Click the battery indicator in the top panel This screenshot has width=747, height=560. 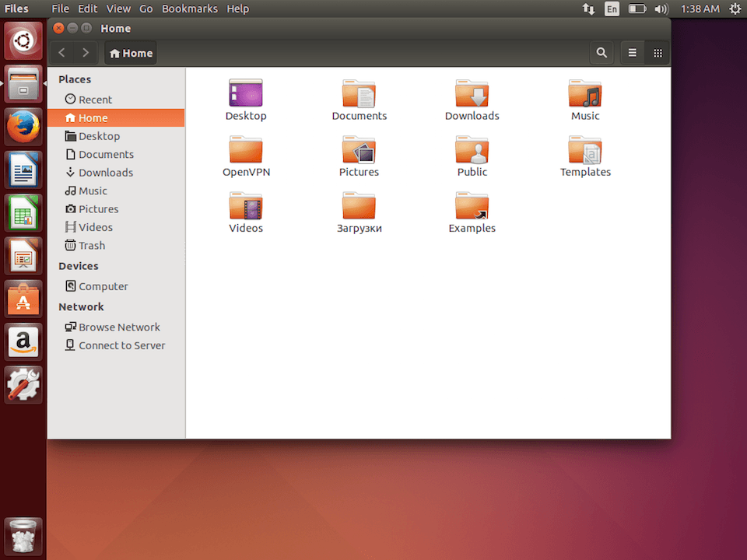click(638, 9)
